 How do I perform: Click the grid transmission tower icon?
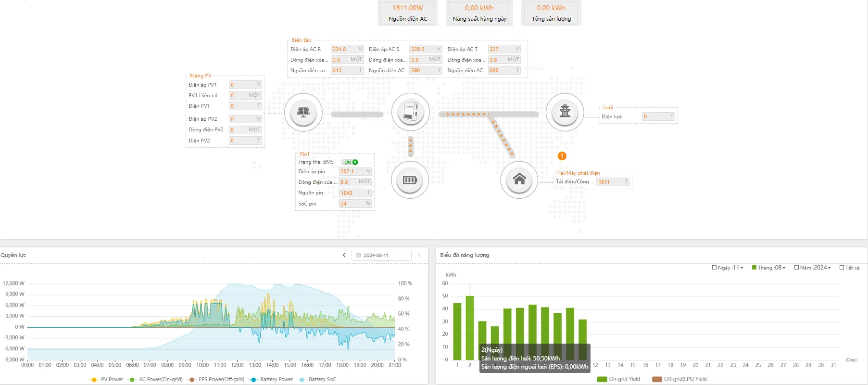point(565,112)
